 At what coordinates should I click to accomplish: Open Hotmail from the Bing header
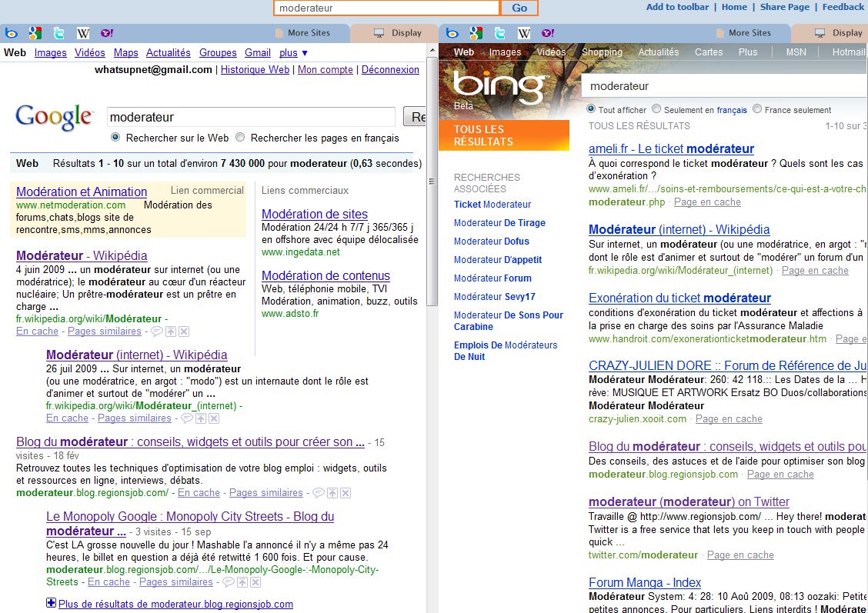(x=849, y=52)
